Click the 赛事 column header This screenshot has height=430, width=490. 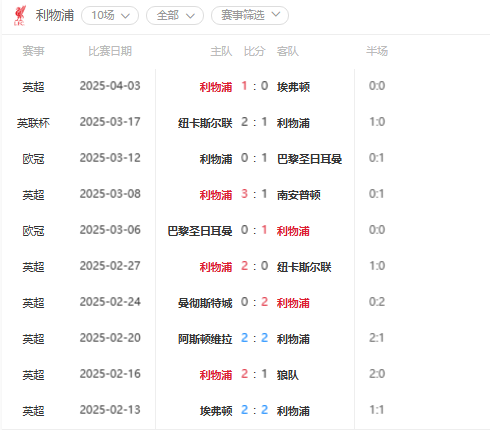coord(33,51)
